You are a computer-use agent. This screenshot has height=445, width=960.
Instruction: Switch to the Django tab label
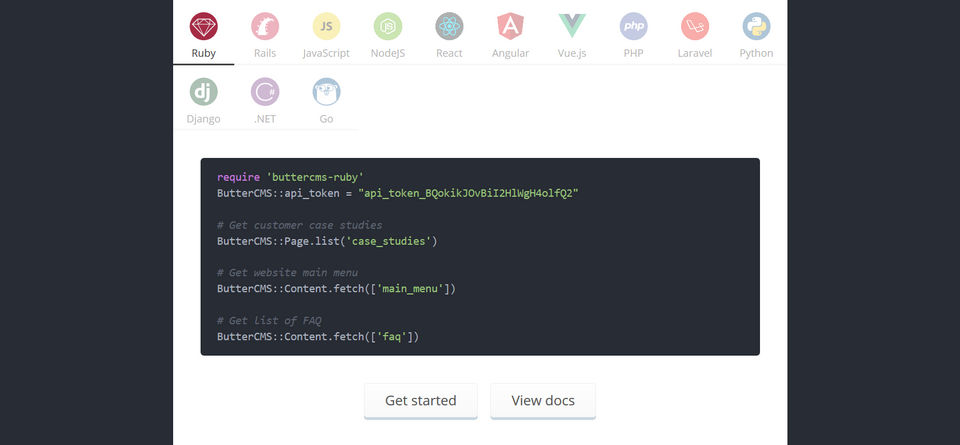(203, 119)
